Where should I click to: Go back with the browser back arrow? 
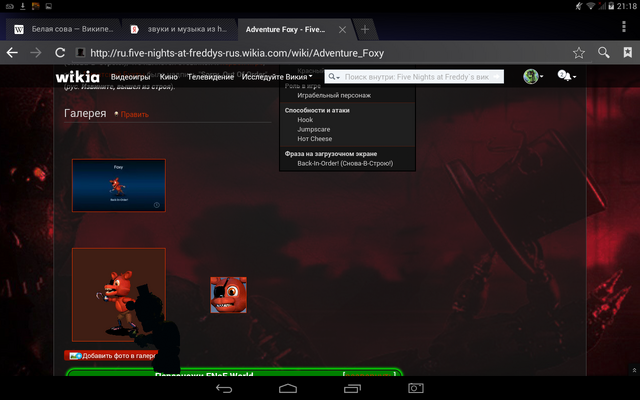(12, 53)
